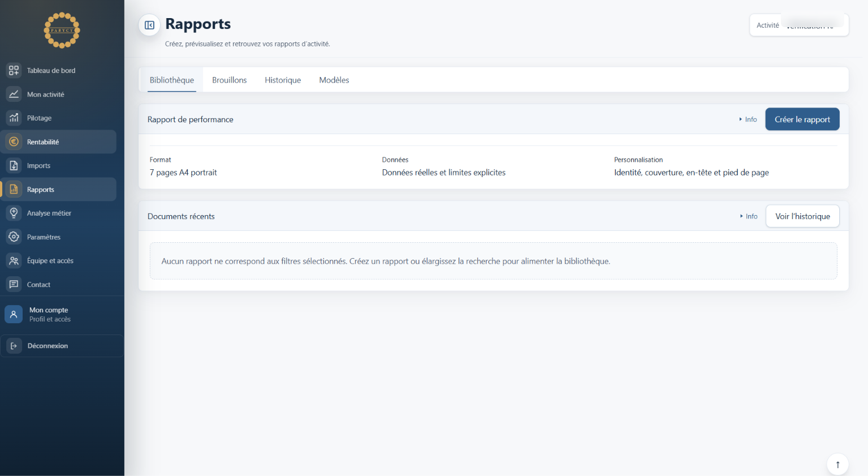Click the '7 pages A4 portrait' text

(183, 173)
